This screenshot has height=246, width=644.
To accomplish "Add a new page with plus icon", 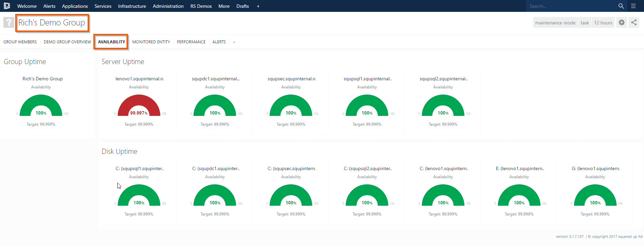I will (x=234, y=42).
